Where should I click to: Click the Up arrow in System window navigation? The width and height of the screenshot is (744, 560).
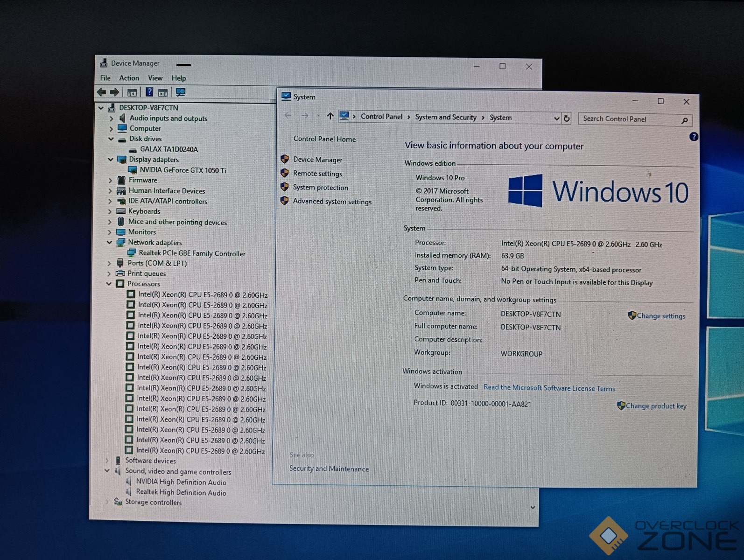point(330,116)
